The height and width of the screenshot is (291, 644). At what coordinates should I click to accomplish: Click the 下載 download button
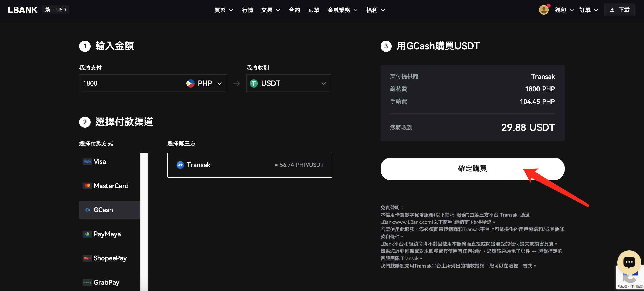[620, 10]
